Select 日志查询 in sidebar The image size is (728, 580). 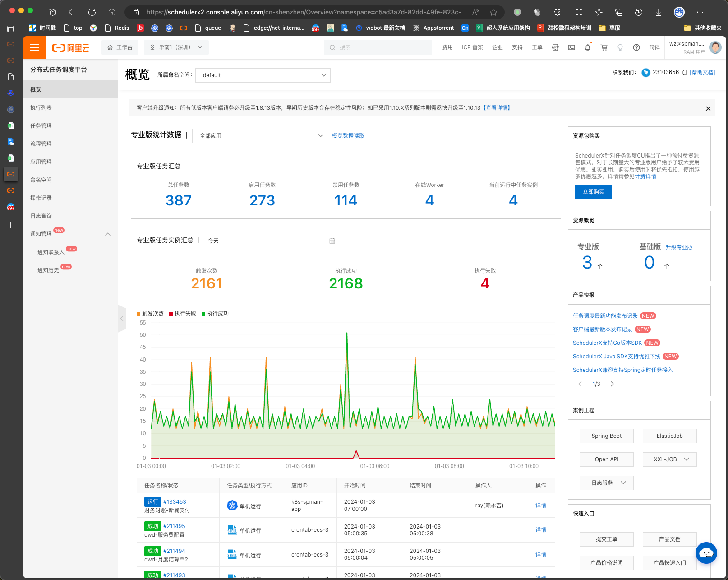pyautogui.click(x=70, y=216)
